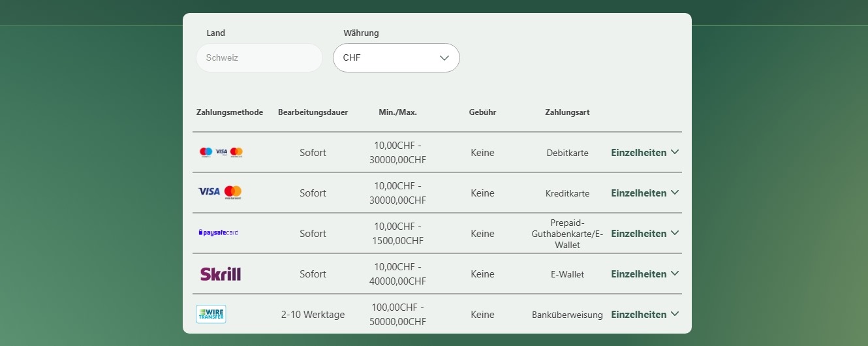This screenshot has width=868, height=346.
Task: Click the Zahlungsart column header
Action: 567,112
